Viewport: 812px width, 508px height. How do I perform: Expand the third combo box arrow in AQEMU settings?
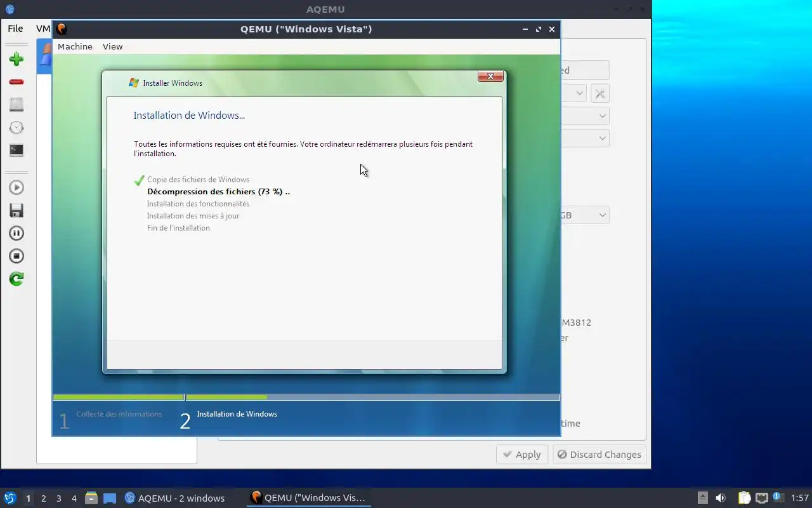click(602, 138)
